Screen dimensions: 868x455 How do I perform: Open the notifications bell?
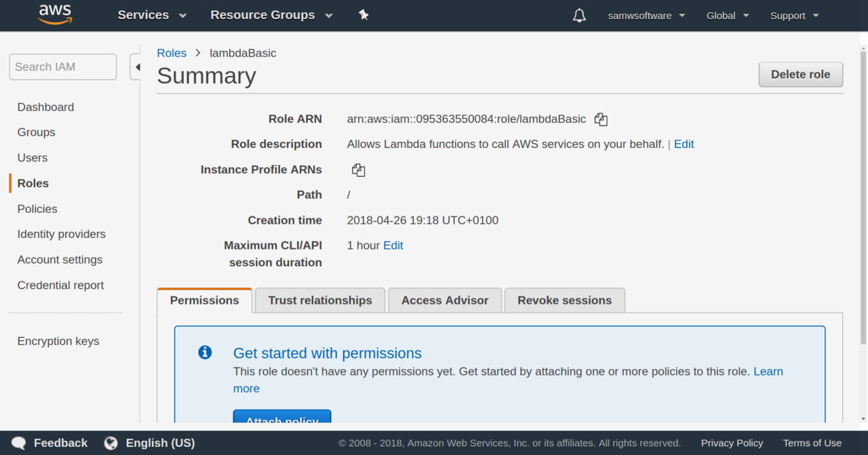coord(579,16)
